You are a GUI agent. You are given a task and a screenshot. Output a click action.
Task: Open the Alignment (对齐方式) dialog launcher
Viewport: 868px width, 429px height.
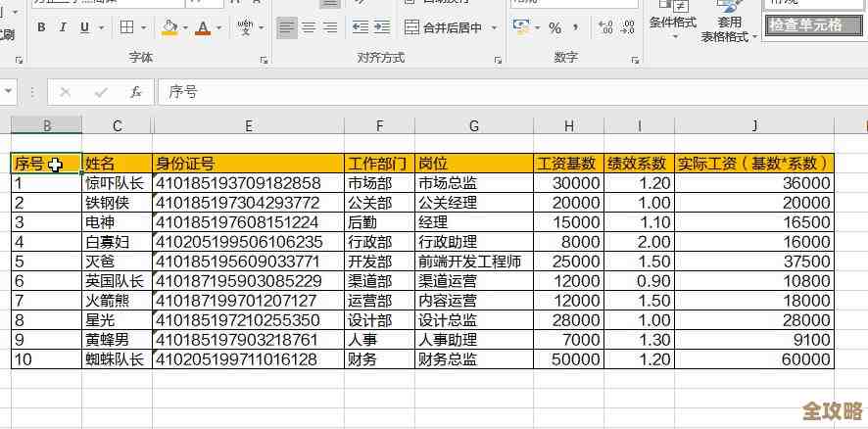coord(498,60)
